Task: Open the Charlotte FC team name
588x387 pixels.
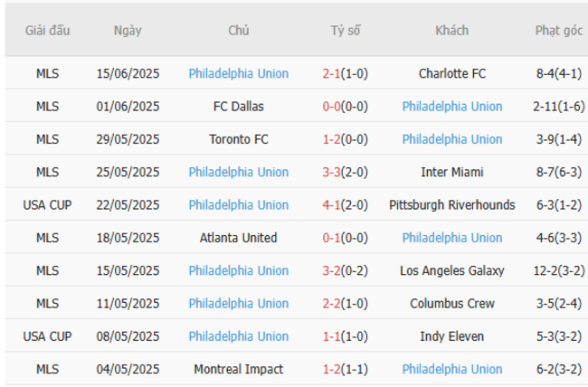Action: click(451, 74)
